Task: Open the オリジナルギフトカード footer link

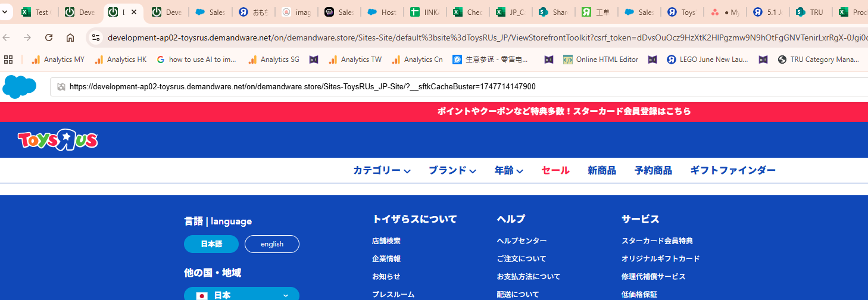Action: [661, 259]
